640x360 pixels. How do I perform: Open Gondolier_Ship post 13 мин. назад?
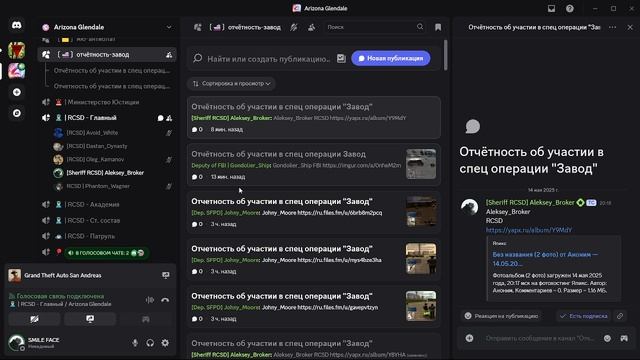(x=313, y=165)
